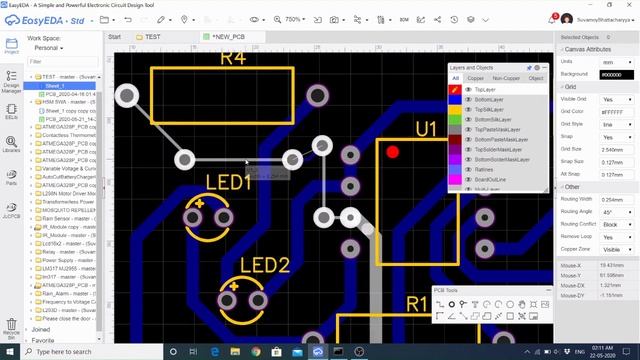Open the Copper Zone dropdown
Screen dimensions: 640x360
pyautogui.click(x=617, y=249)
